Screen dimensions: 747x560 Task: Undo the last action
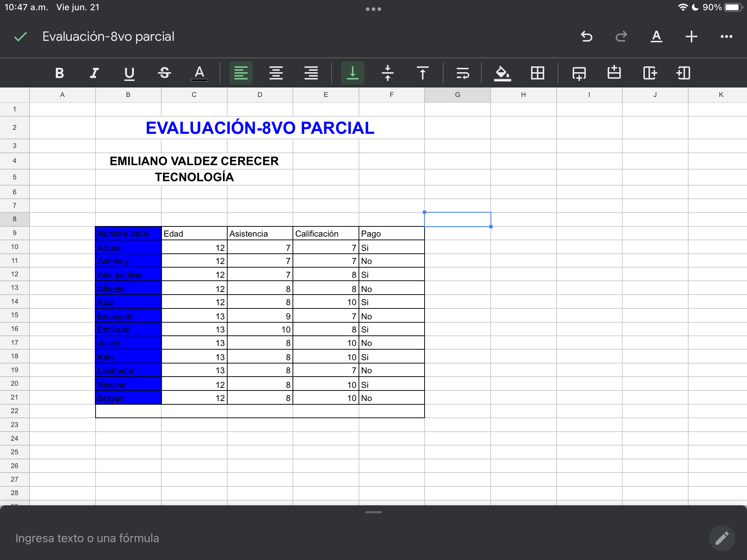[587, 36]
